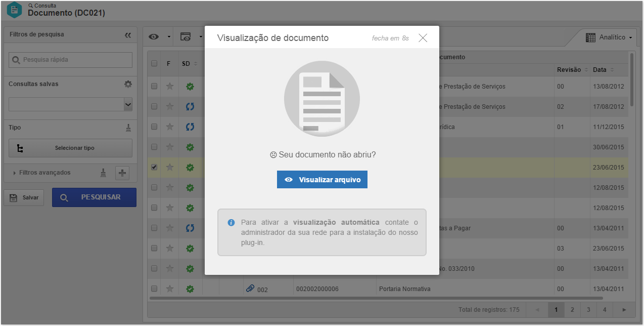Open the Analítico view dropdown
The width and height of the screenshot is (644, 326).
[609, 37]
